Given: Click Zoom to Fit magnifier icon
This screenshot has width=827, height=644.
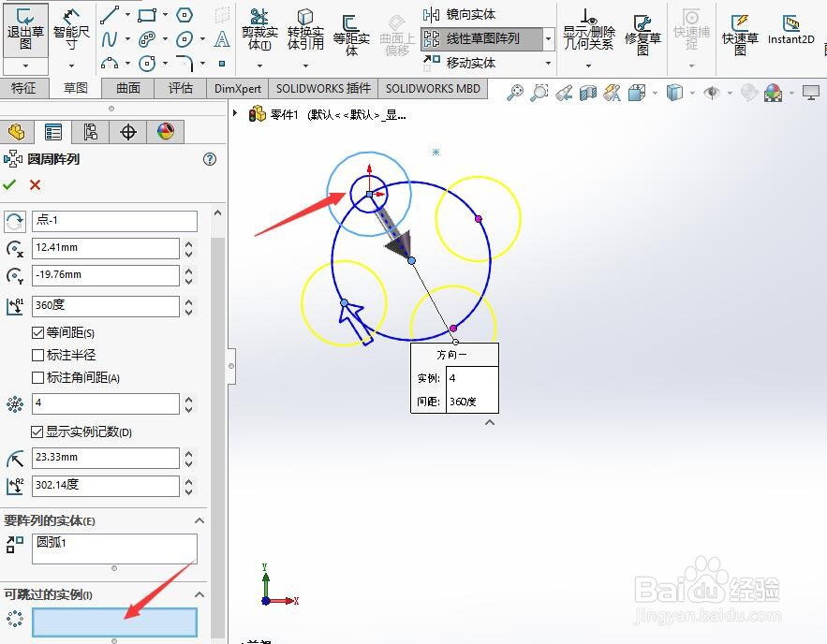Looking at the screenshot, I should [515, 93].
